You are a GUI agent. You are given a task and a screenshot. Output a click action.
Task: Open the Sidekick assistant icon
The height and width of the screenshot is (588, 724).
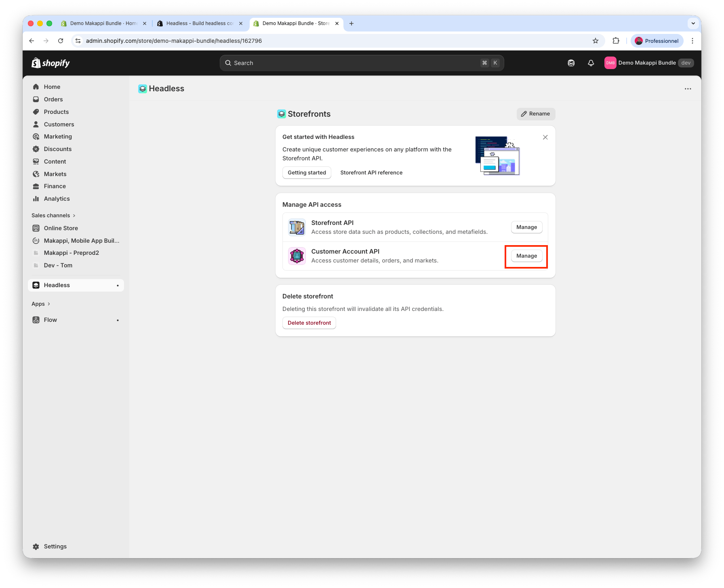571,63
